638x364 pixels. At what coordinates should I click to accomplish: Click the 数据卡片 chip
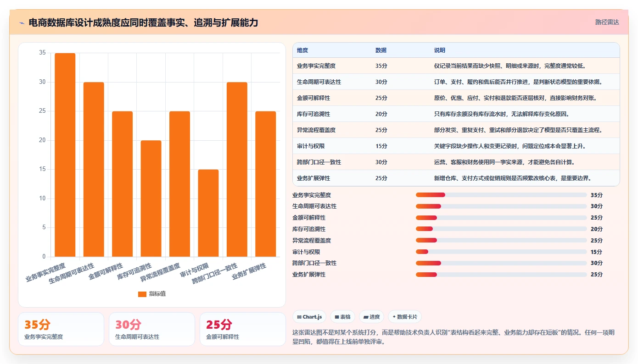point(405,317)
